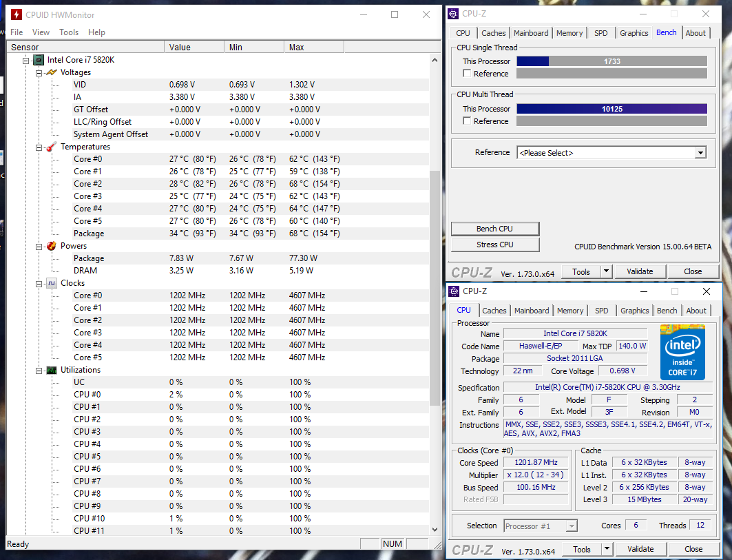Collapse the Clocks tree node
Viewport: 732px width, 560px height.
click(x=39, y=283)
